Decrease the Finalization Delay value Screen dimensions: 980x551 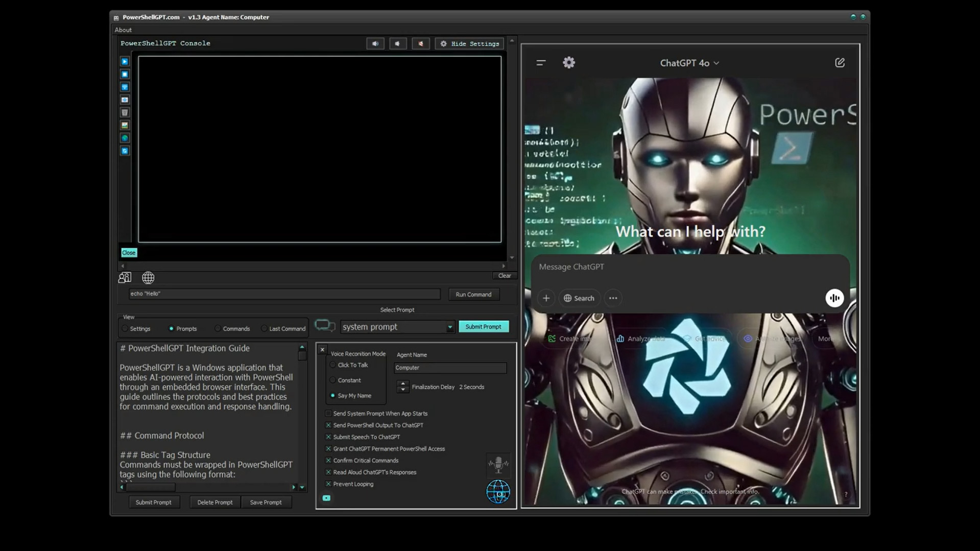coord(403,390)
